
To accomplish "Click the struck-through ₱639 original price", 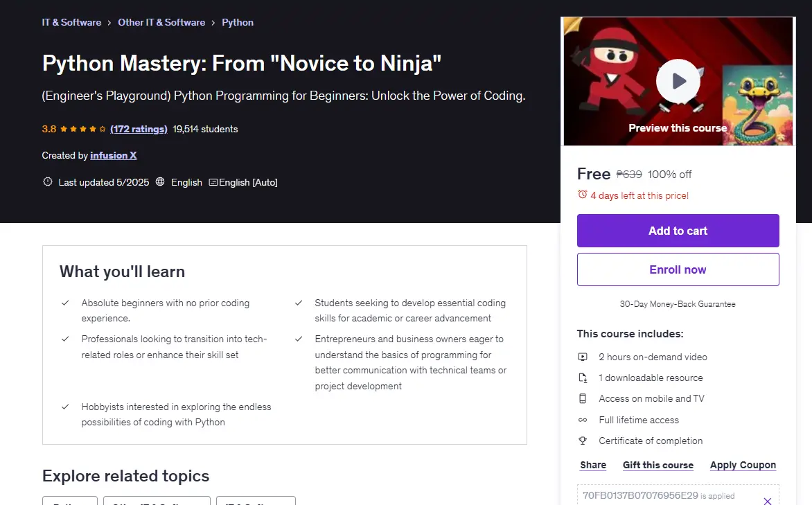I will coord(629,175).
